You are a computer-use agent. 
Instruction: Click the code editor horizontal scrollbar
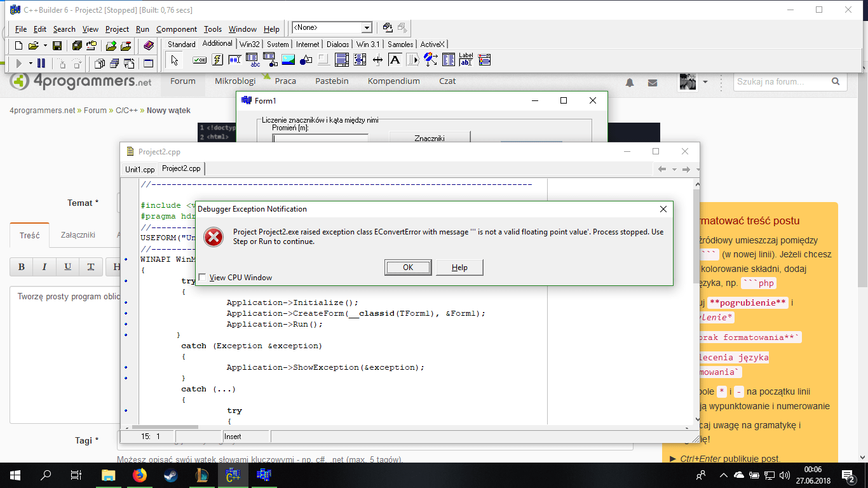tap(409, 427)
